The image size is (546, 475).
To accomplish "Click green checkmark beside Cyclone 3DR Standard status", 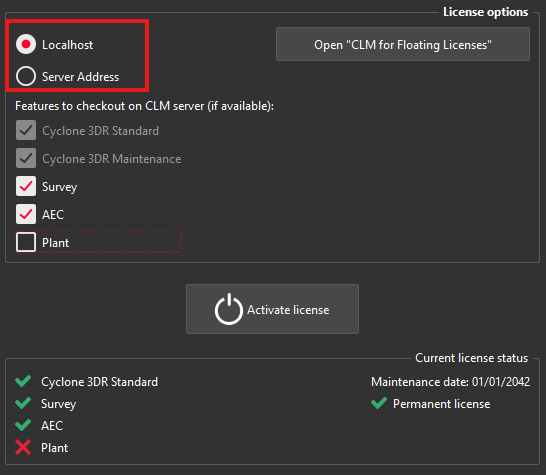I will pos(23,381).
